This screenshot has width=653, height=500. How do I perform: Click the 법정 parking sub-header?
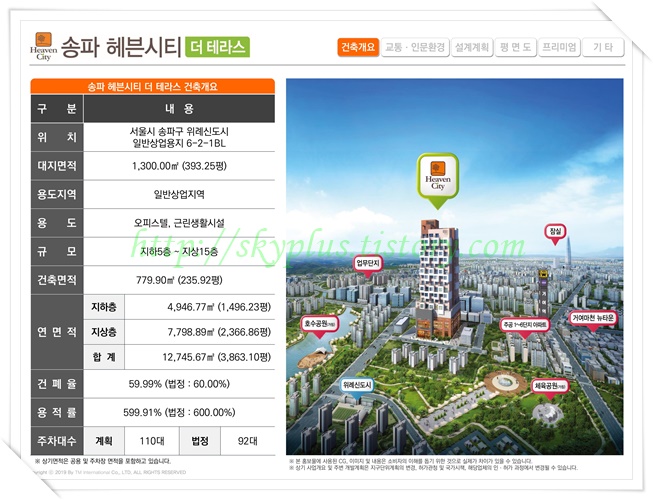point(200,441)
